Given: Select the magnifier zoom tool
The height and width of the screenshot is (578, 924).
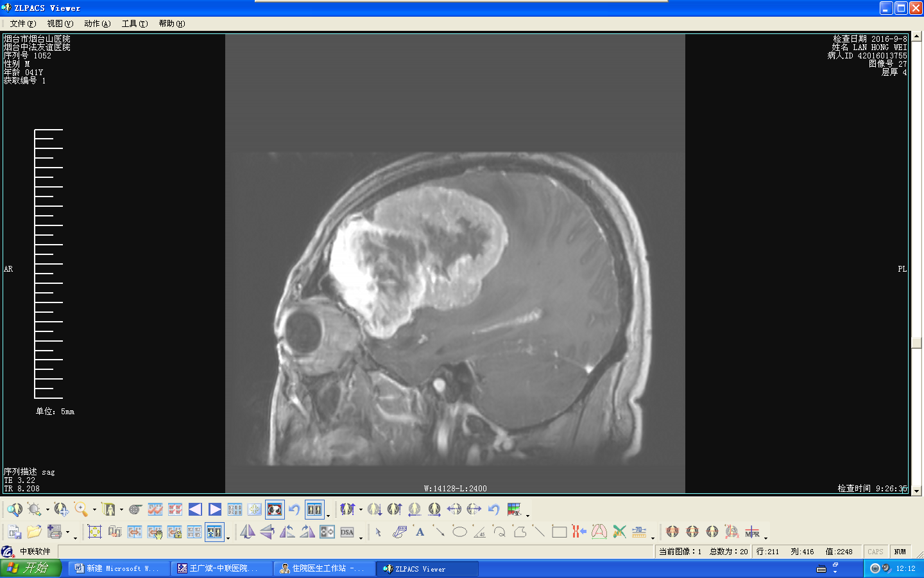Looking at the screenshot, I should [81, 510].
